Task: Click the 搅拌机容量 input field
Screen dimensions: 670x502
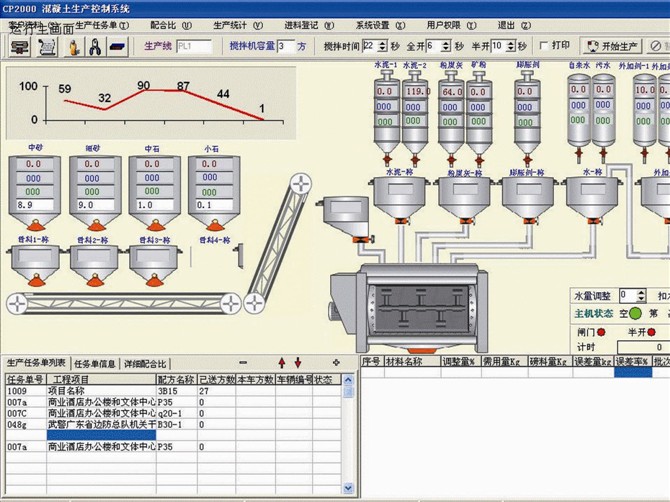Action: [x=286, y=46]
